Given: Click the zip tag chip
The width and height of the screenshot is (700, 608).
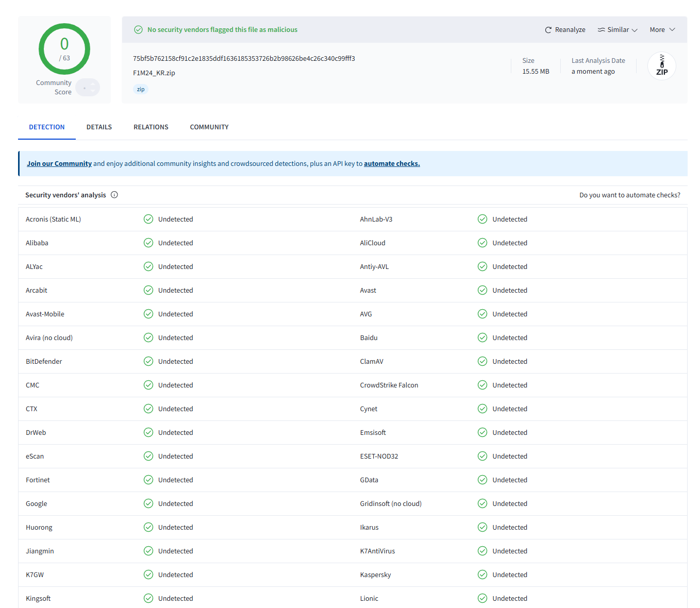Looking at the screenshot, I should point(141,89).
